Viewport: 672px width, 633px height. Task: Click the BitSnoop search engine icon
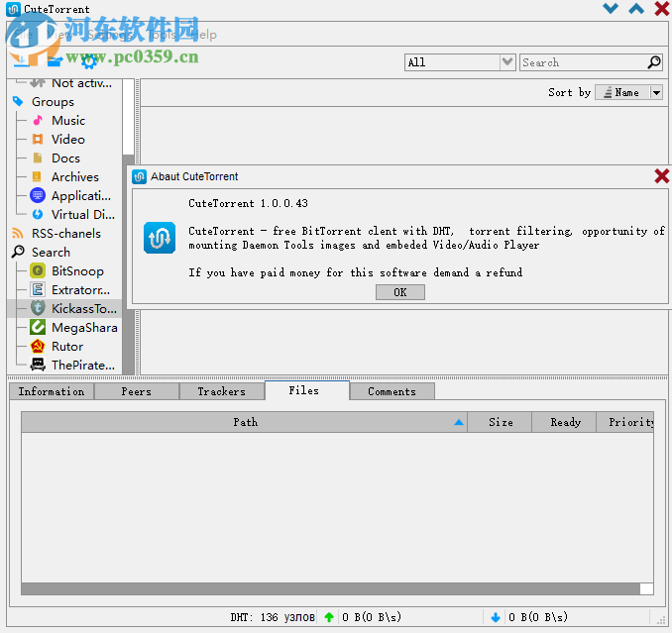click(38, 270)
